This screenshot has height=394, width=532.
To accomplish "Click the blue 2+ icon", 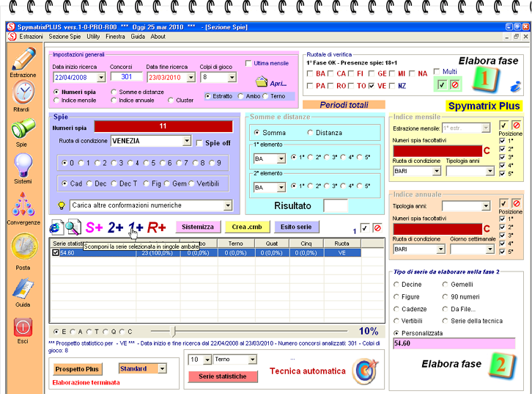I will point(115,227).
